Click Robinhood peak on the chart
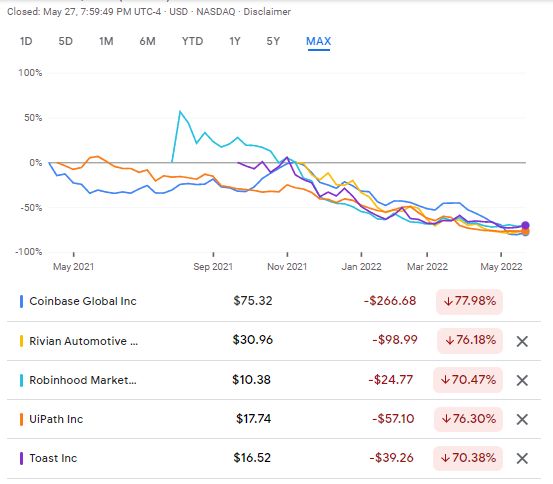Image resolution: width=553 pixels, height=484 pixels. pos(180,112)
